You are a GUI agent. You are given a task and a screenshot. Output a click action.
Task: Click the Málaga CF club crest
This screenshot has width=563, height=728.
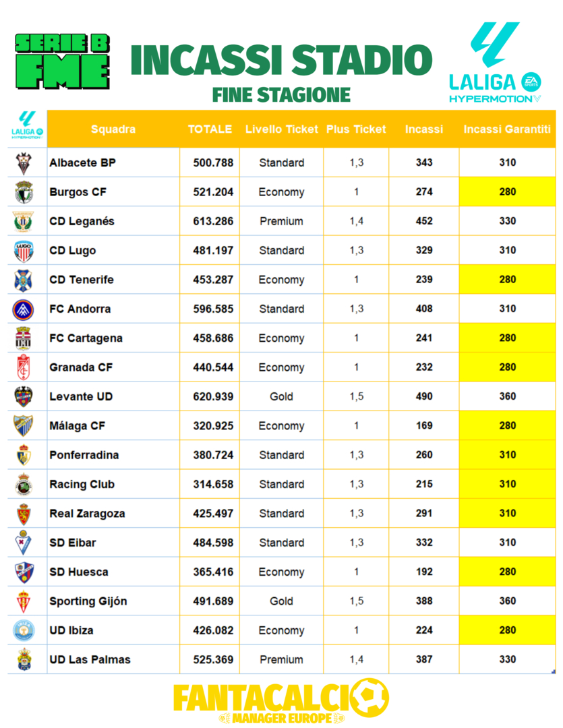coord(24,426)
